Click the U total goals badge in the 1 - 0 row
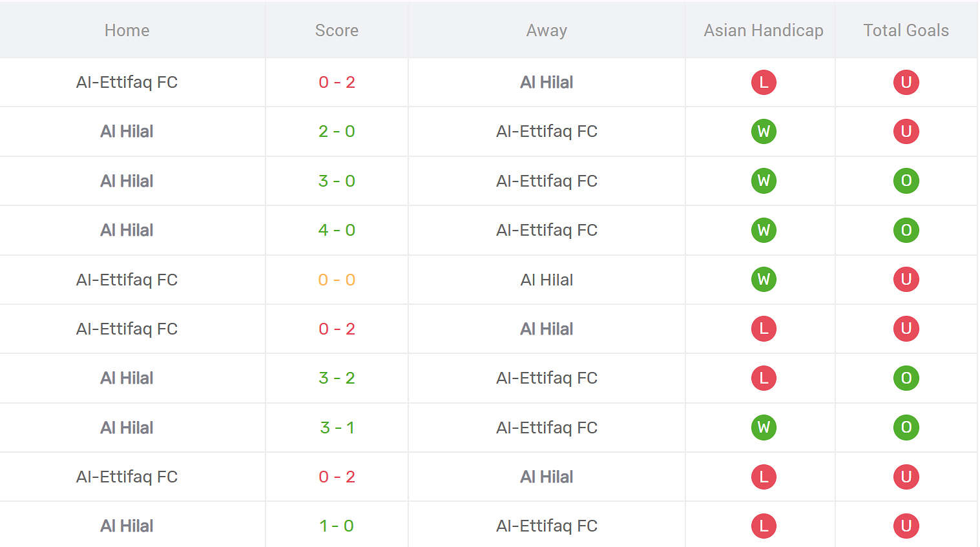 point(906,526)
